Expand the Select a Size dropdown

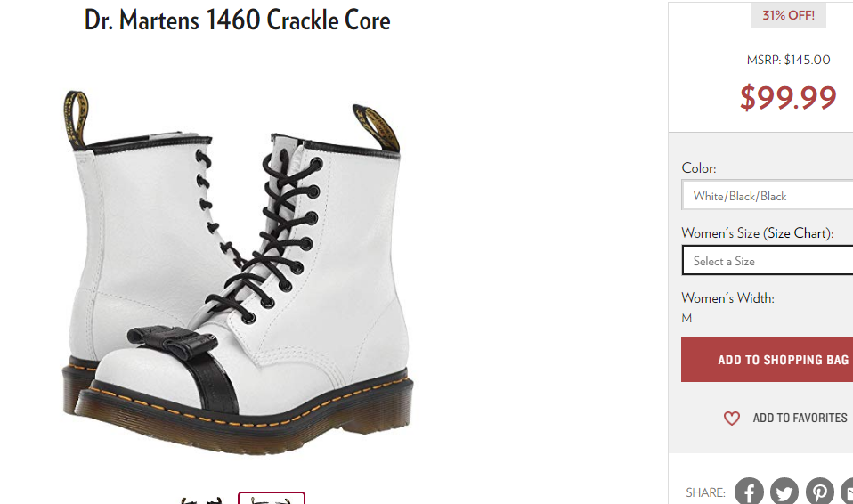coord(767,261)
